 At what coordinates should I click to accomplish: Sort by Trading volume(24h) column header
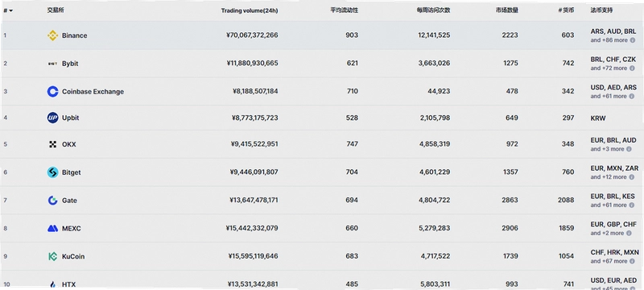click(x=250, y=10)
